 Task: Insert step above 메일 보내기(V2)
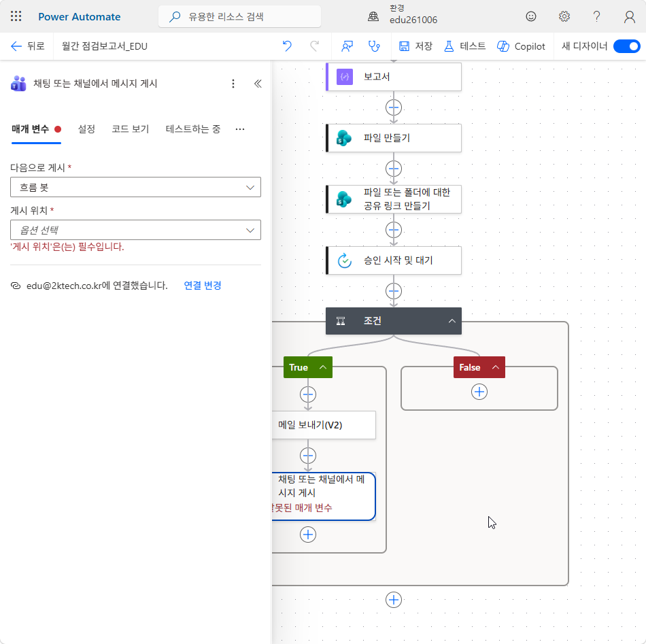coord(308,394)
